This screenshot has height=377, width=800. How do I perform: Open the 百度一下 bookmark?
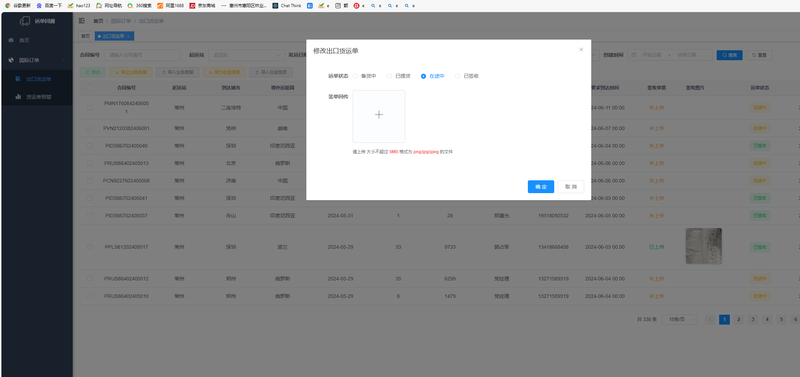pyautogui.click(x=49, y=6)
